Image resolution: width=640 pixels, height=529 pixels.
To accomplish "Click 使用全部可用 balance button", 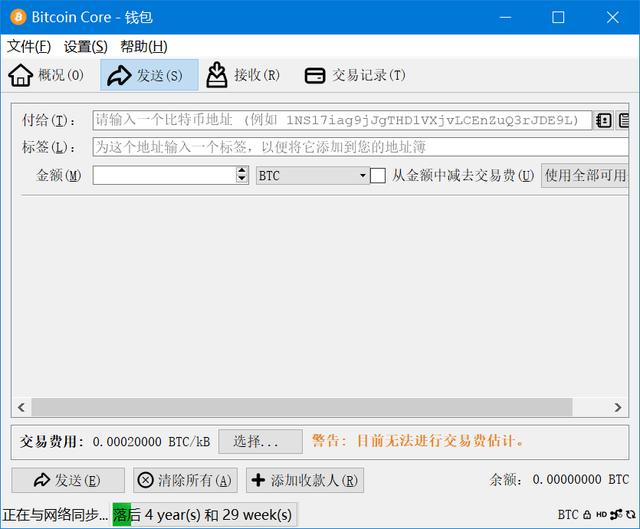I will (585, 176).
